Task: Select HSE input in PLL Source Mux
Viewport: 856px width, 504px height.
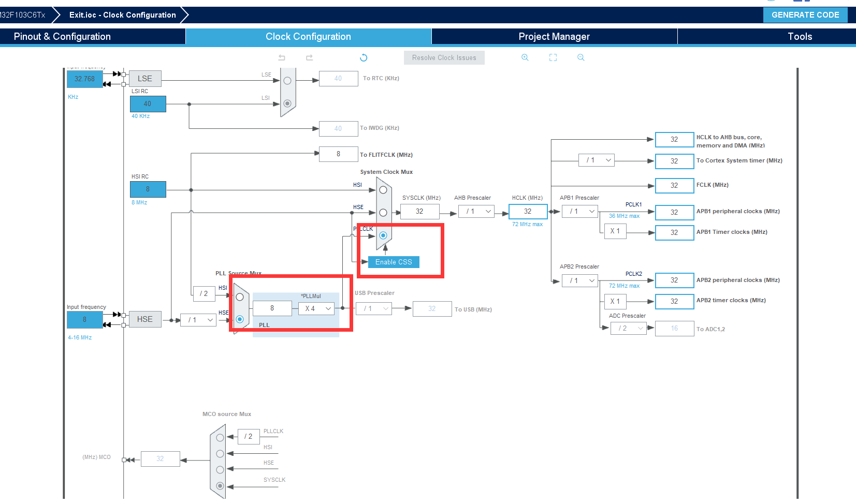Action: (x=240, y=319)
